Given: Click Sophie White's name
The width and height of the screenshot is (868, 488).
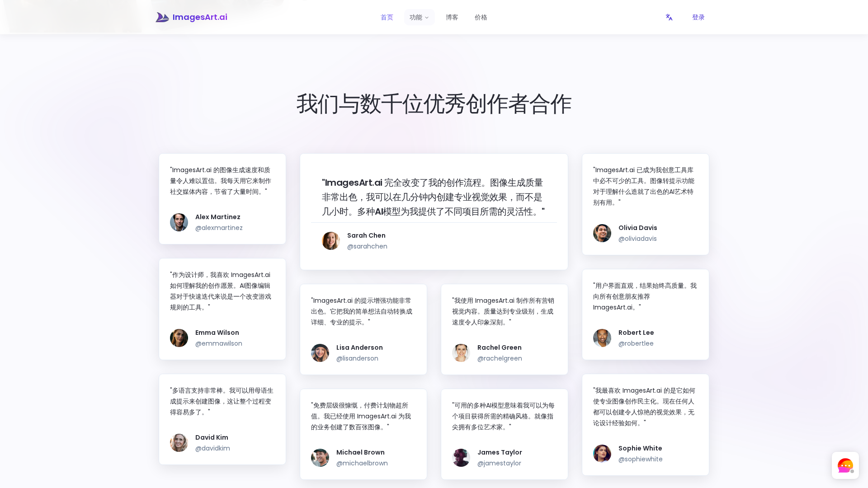Looking at the screenshot, I should click(x=640, y=448).
